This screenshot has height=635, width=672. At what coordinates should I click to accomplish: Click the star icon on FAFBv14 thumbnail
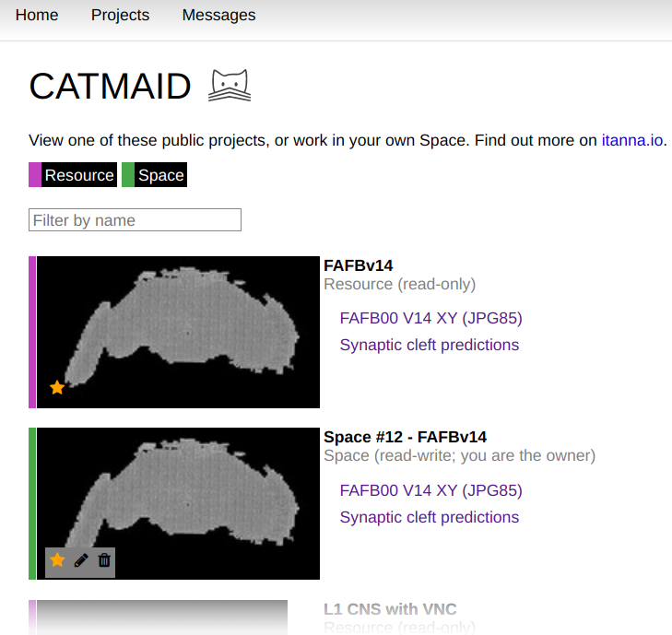tap(57, 388)
